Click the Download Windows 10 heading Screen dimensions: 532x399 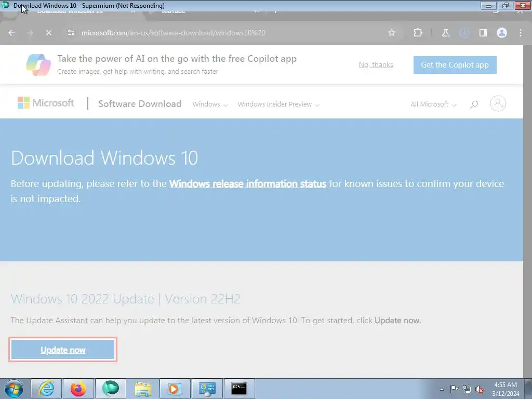click(104, 158)
